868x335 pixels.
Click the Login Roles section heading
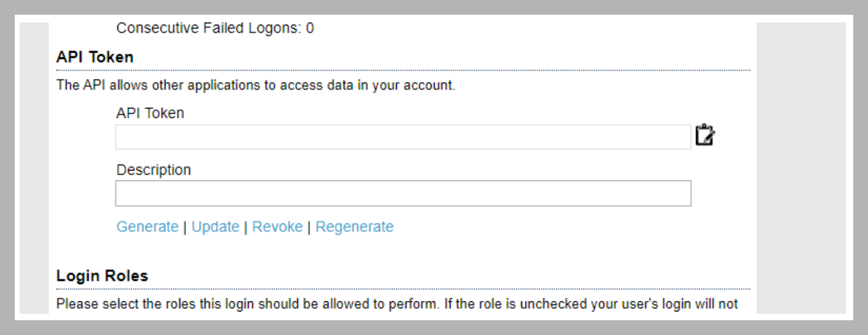pos(102,275)
